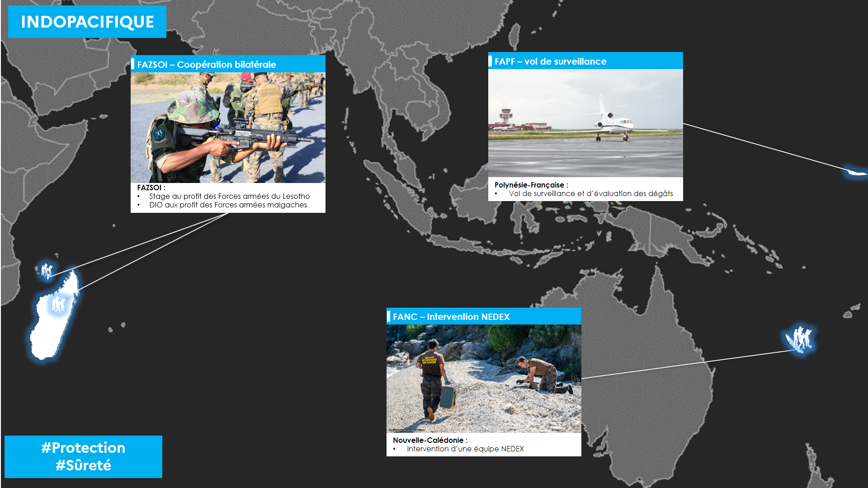
Task: Click the soldiers icon above Madagascar near Comoros
Action: [47, 270]
